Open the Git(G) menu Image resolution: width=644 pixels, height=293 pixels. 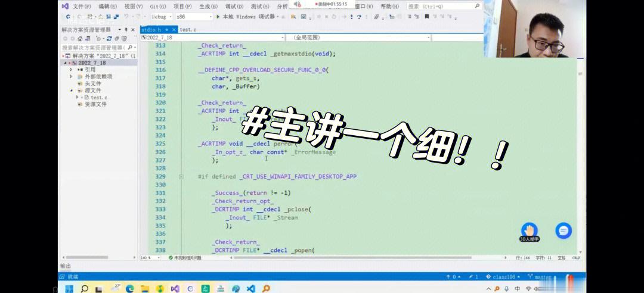click(x=158, y=6)
